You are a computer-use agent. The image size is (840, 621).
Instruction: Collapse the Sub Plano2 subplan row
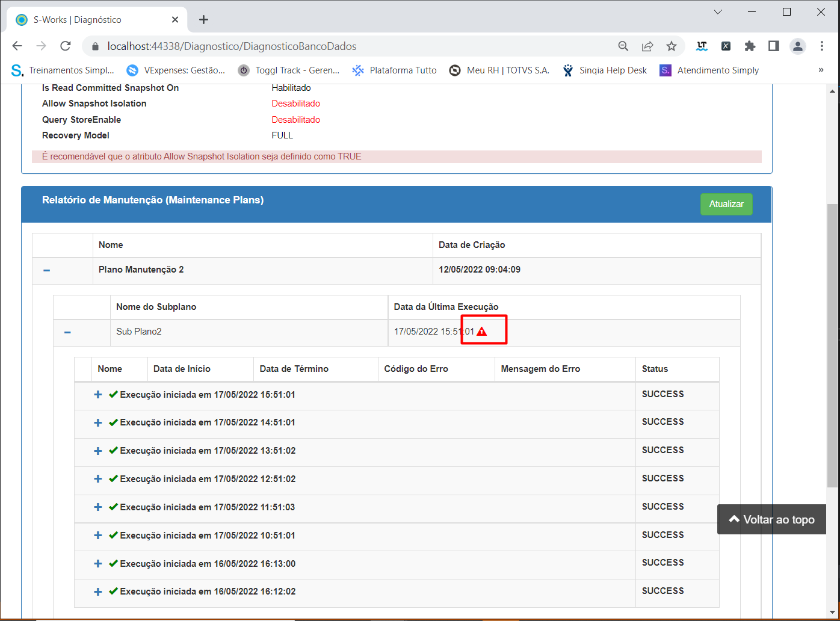[x=67, y=332]
